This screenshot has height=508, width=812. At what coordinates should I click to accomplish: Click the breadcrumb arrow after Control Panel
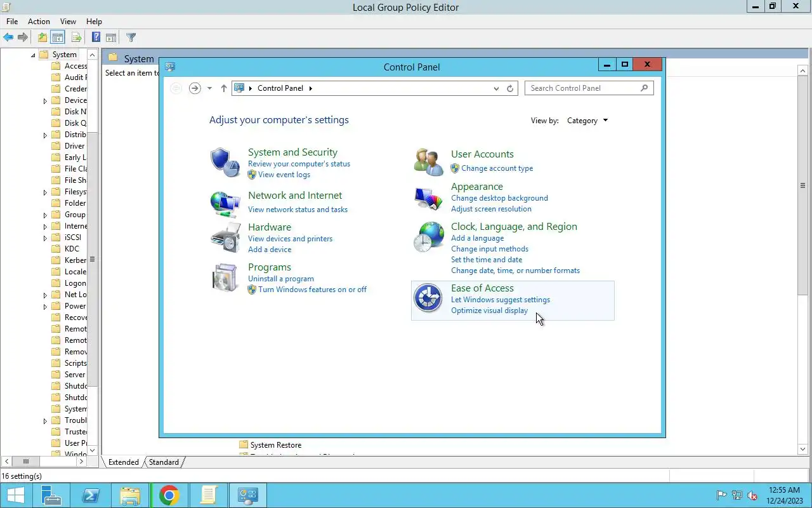pos(311,88)
